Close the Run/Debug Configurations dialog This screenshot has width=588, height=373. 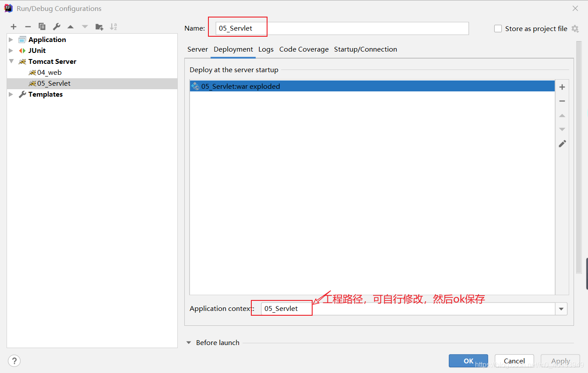point(575,8)
